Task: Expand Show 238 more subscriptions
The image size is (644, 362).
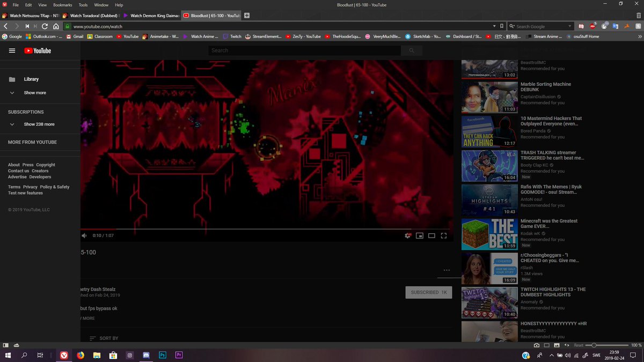Action: point(39,124)
